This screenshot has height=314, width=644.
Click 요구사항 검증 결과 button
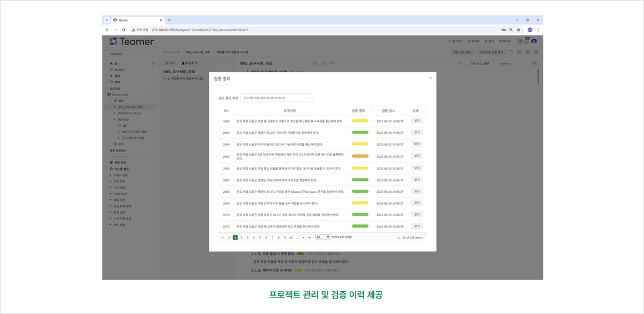pyautogui.click(x=492, y=52)
